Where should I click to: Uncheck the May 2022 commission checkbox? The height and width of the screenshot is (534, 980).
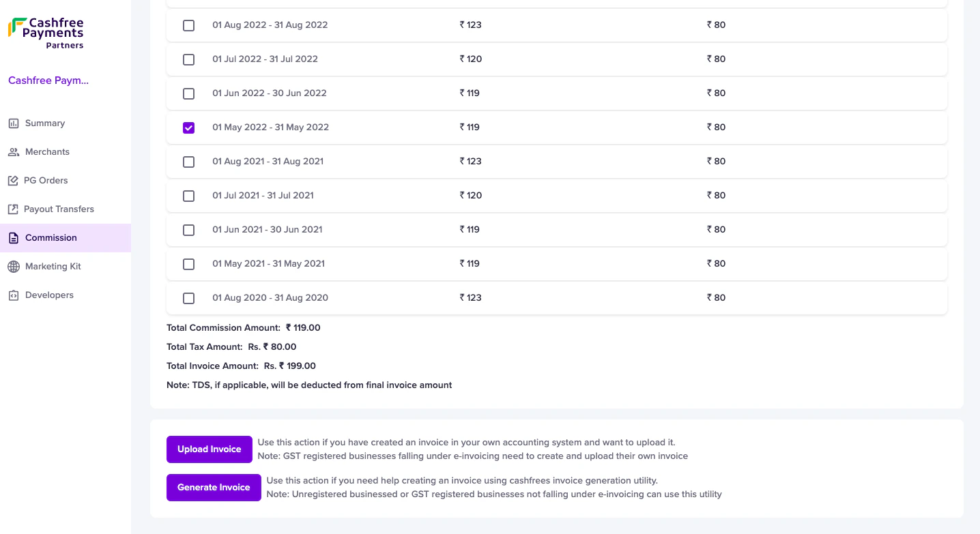(189, 128)
